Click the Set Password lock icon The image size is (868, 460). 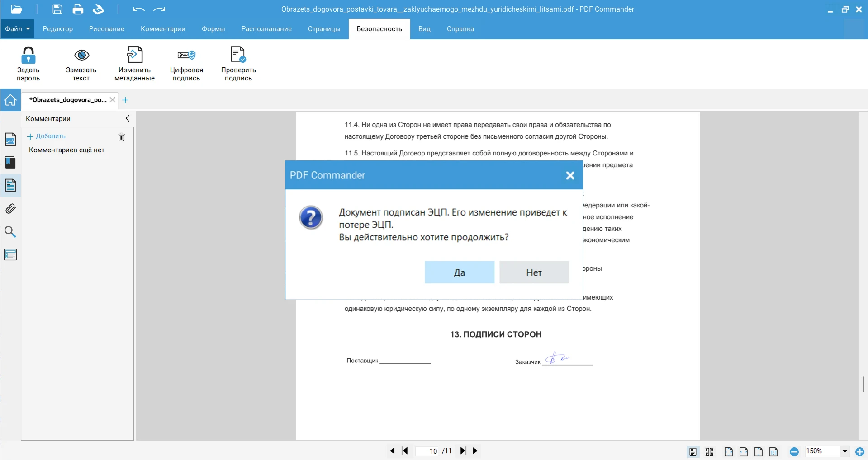point(28,56)
